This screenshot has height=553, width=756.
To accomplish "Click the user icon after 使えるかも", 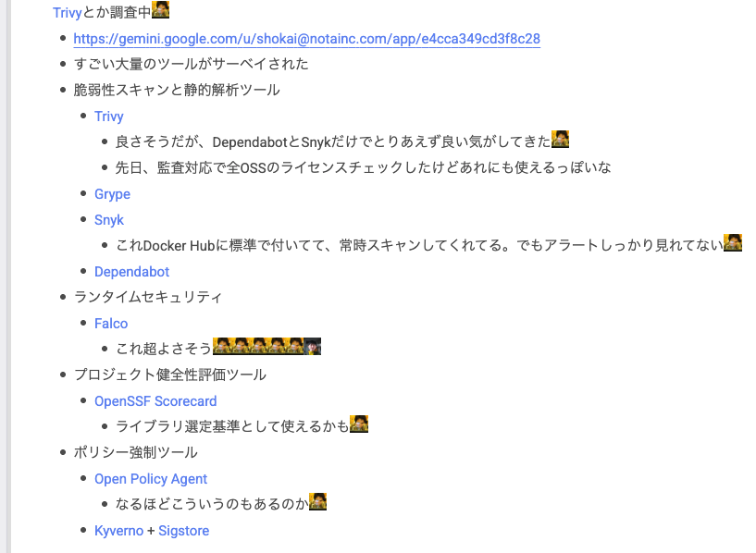I will pos(359,424).
